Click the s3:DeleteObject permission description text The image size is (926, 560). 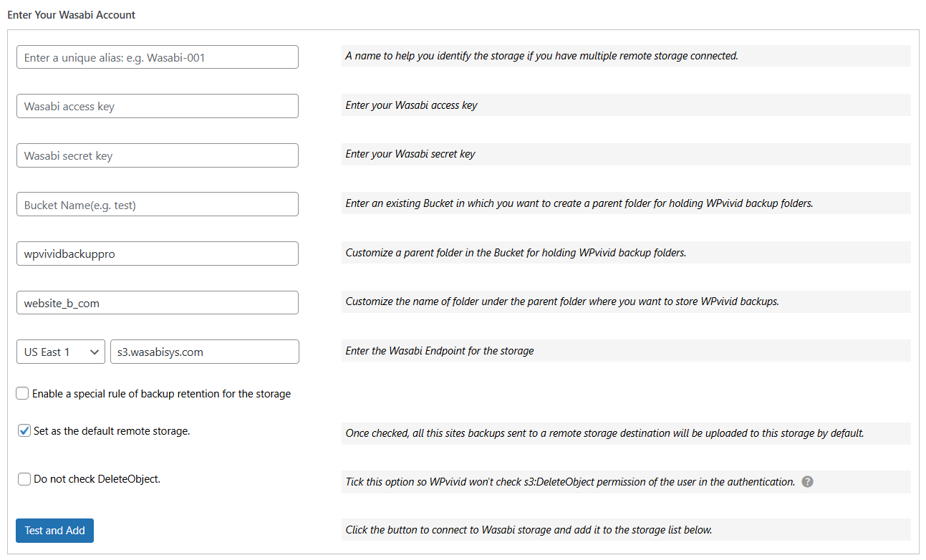570,482
